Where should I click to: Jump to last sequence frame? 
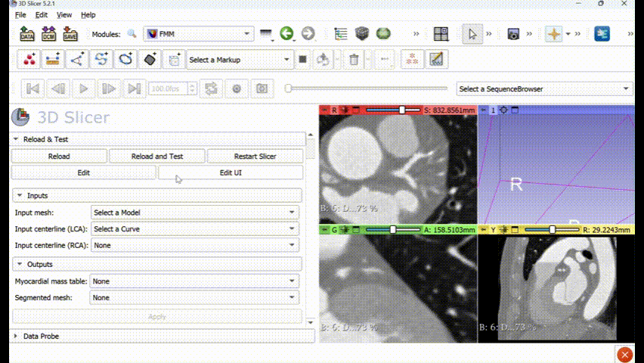(x=134, y=88)
